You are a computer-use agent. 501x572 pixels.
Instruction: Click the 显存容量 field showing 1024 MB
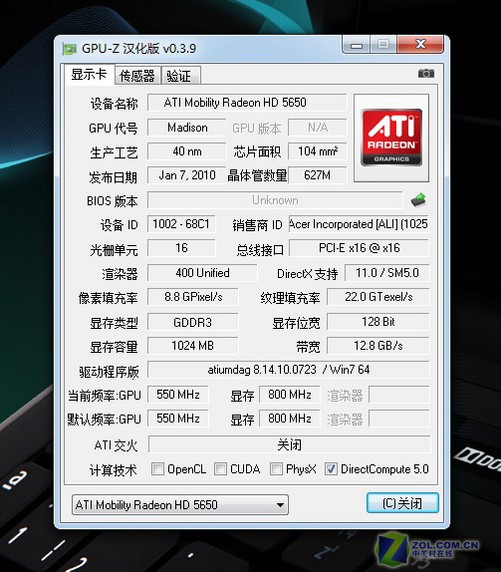tap(193, 346)
